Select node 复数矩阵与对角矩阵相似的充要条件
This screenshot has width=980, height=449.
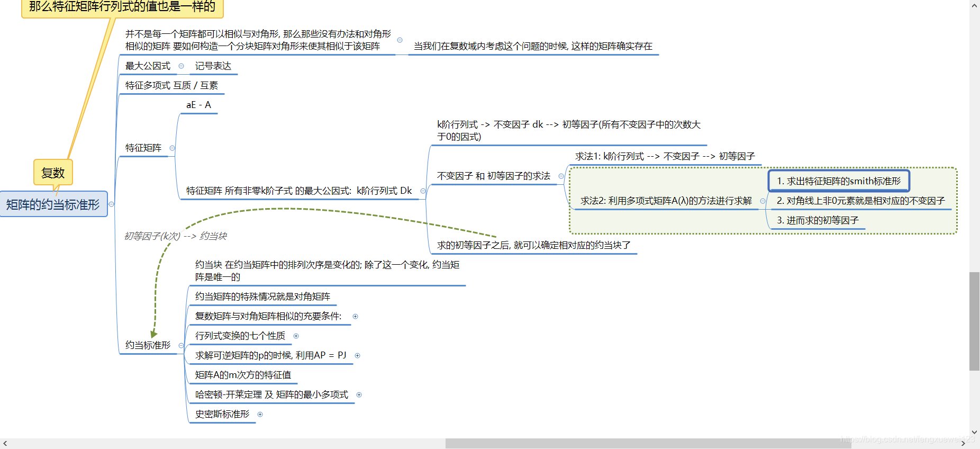click(x=268, y=317)
